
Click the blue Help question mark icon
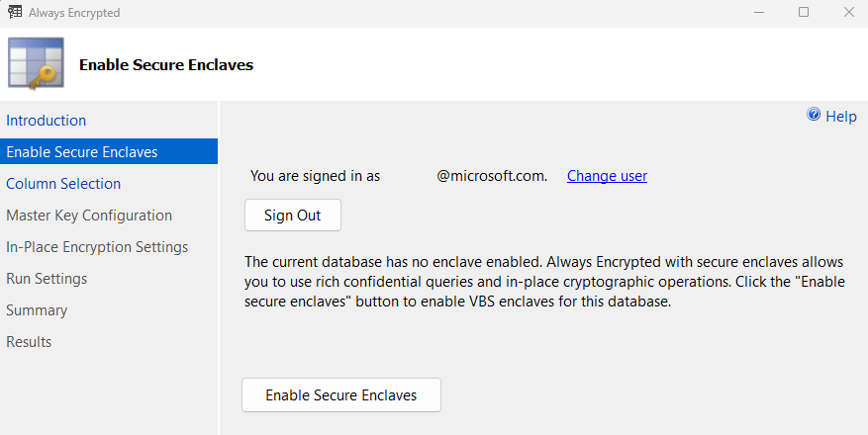coord(814,116)
